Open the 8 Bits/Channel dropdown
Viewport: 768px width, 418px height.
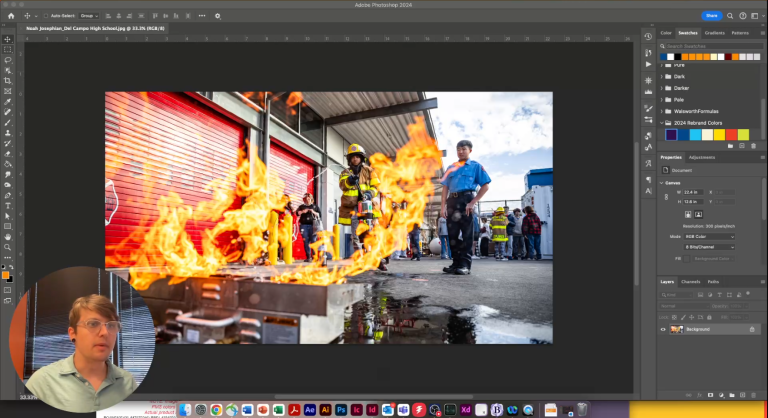click(x=710, y=247)
